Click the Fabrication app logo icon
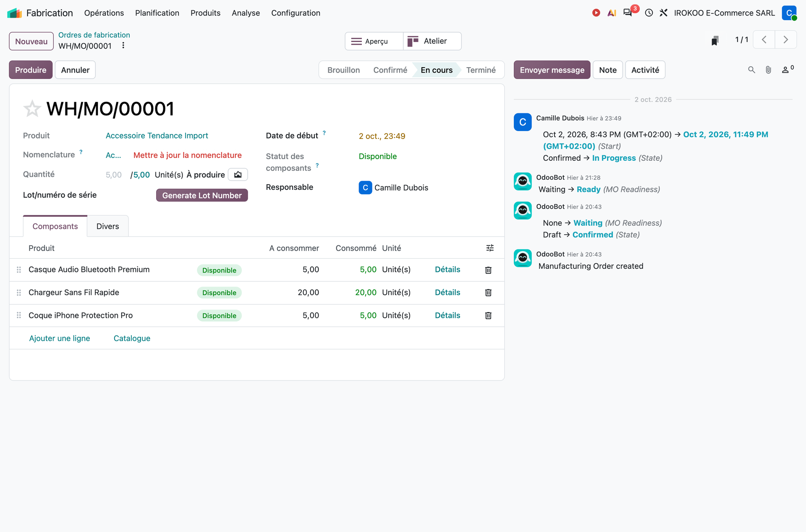 pos(15,13)
